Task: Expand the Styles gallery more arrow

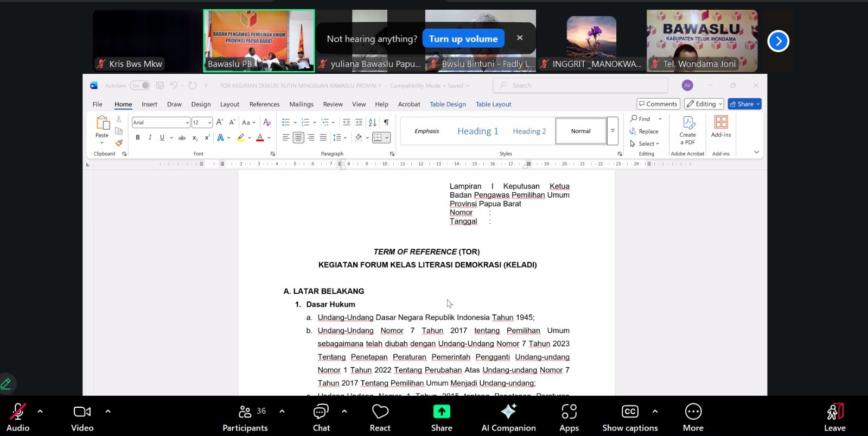Action: click(x=612, y=131)
